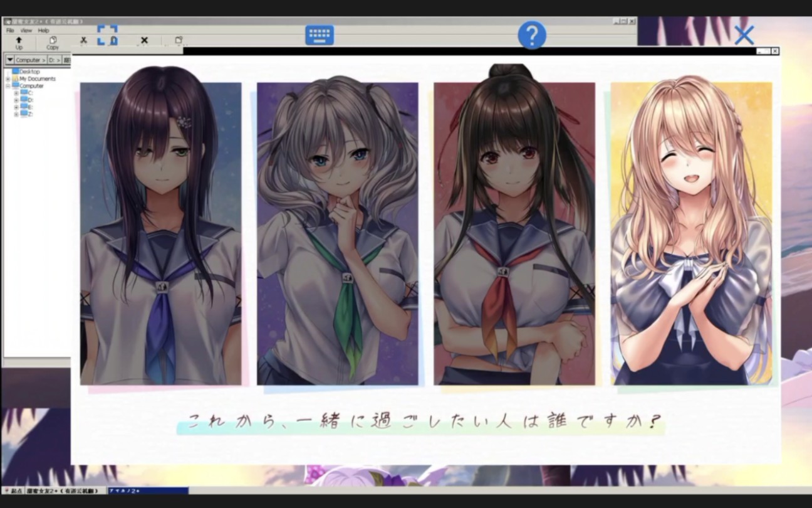Select Desktop in the folder tree

26,71
